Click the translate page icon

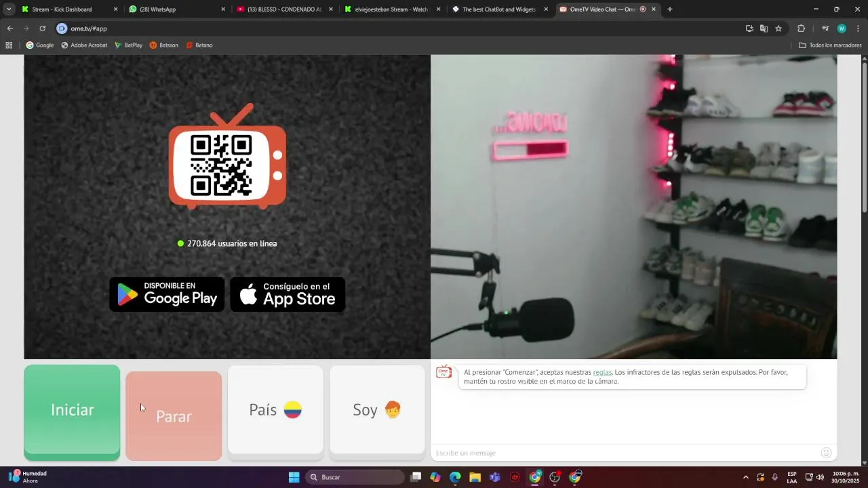point(764,28)
